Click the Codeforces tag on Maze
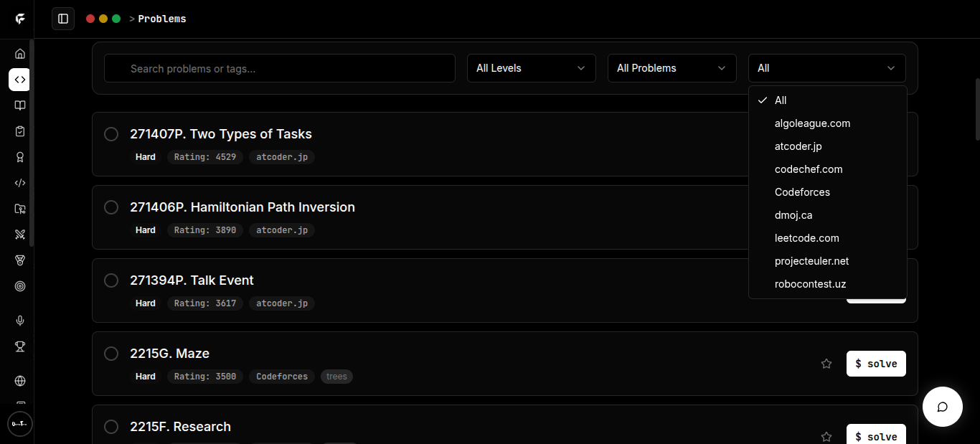The height and width of the screenshot is (444, 980). pos(282,377)
